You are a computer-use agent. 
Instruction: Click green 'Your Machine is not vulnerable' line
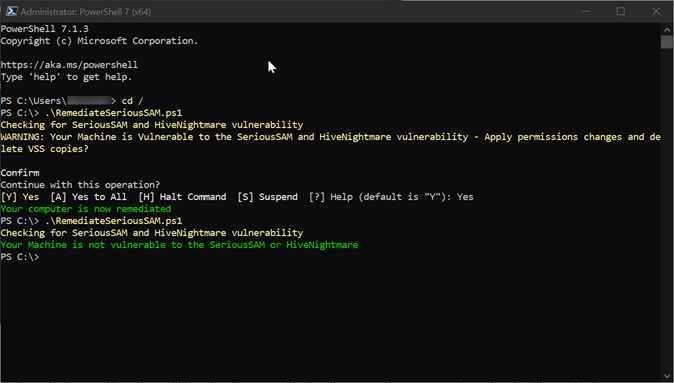[179, 245]
